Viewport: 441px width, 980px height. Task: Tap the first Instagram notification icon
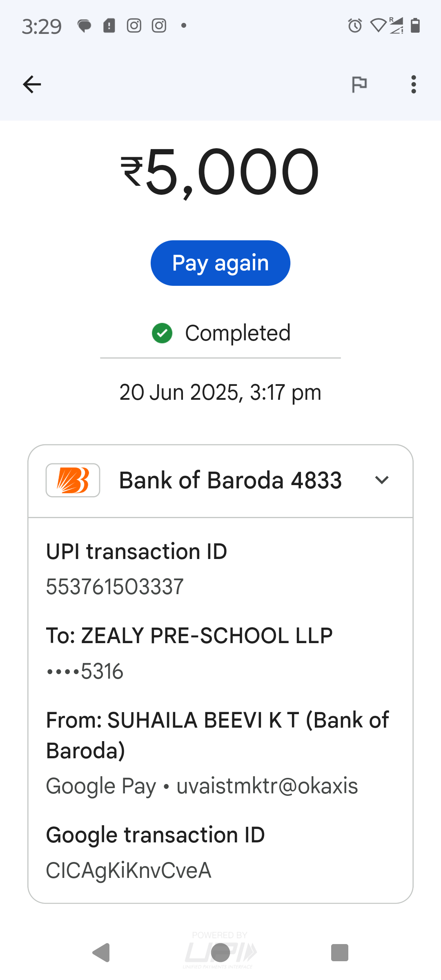(134, 26)
